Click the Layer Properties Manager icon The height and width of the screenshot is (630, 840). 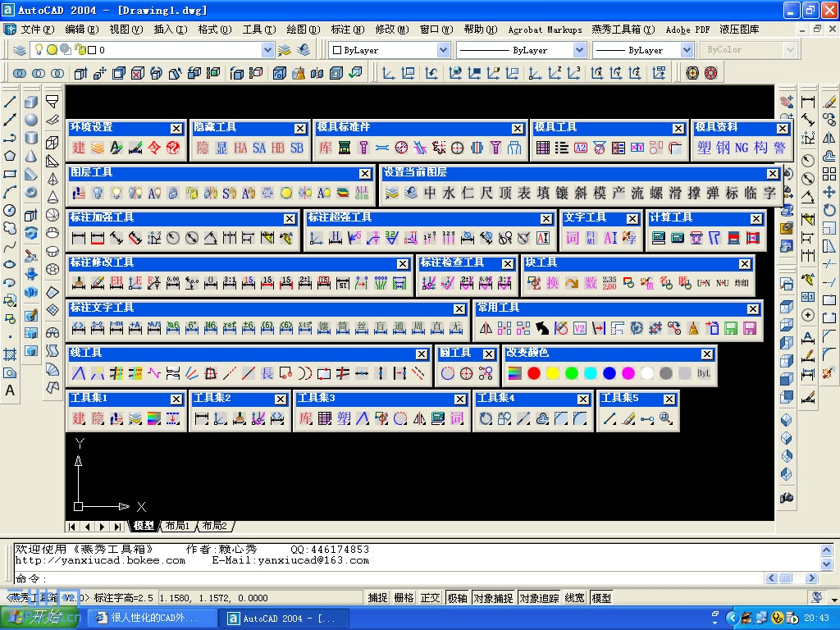click(x=20, y=50)
